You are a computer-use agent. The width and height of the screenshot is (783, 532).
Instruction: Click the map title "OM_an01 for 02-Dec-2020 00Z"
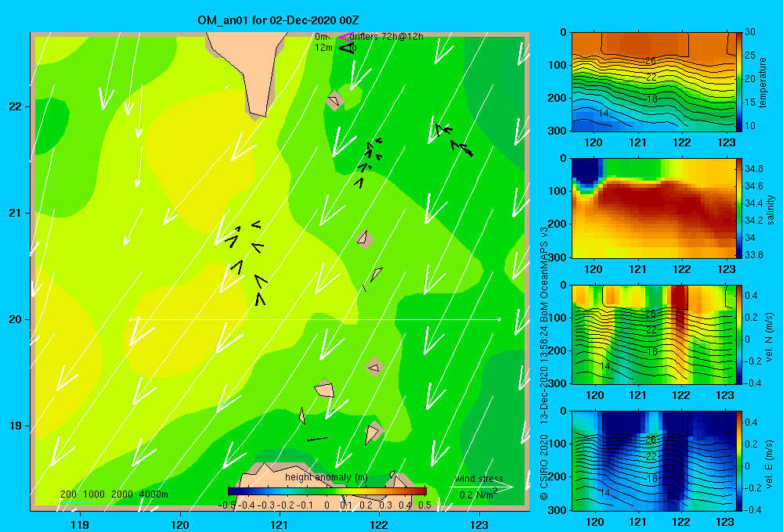point(278,20)
